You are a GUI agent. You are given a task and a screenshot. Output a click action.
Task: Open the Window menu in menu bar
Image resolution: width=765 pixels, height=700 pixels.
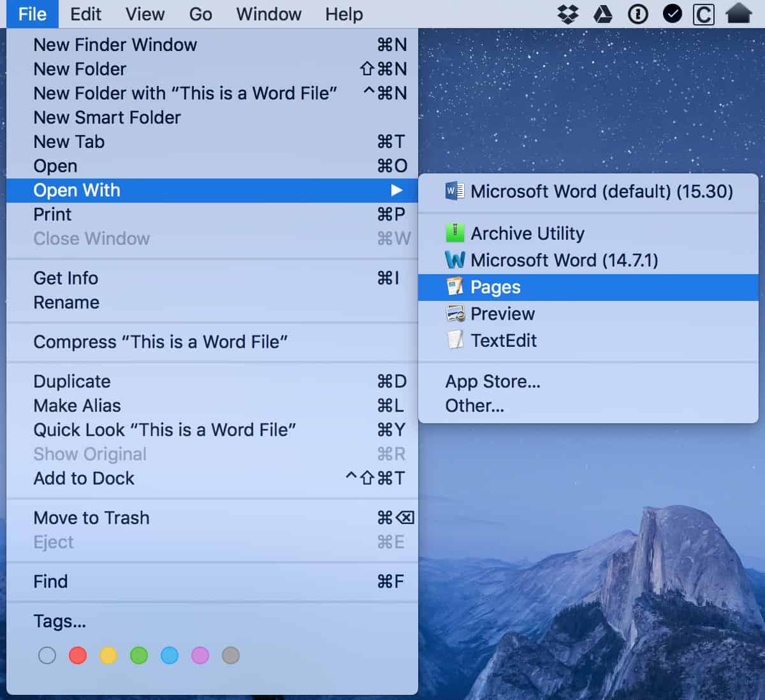[x=268, y=14]
